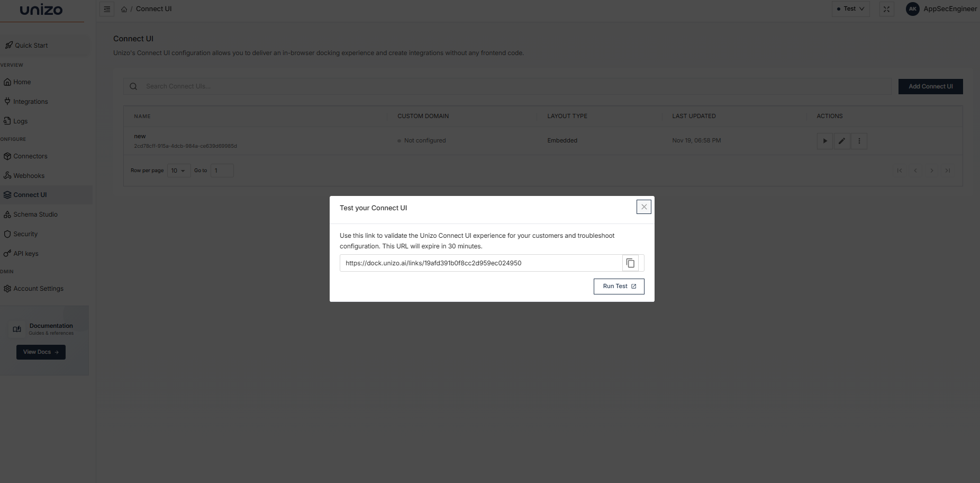980x483 pixels.
Task: Close the Test your Connect UI dialog
Action: point(643,207)
